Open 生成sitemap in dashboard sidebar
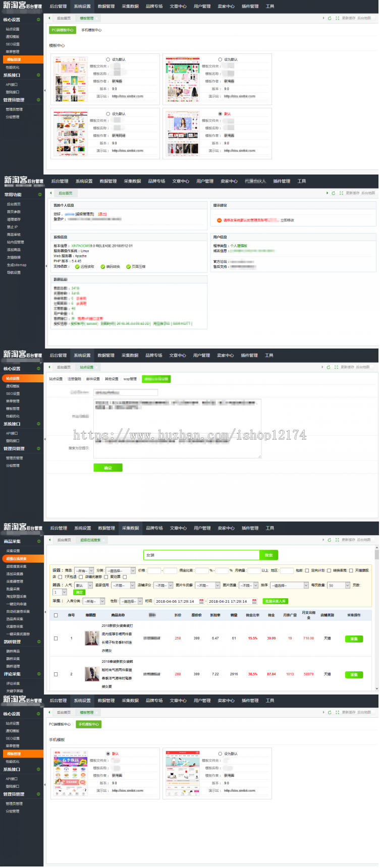This screenshot has height=868, width=380. [17, 265]
